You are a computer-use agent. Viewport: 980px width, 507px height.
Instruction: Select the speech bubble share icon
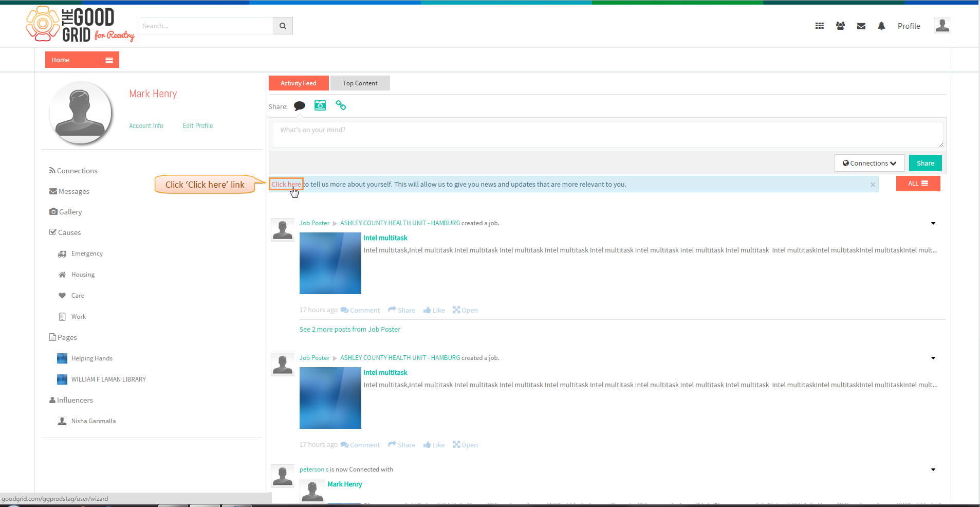pyautogui.click(x=299, y=106)
